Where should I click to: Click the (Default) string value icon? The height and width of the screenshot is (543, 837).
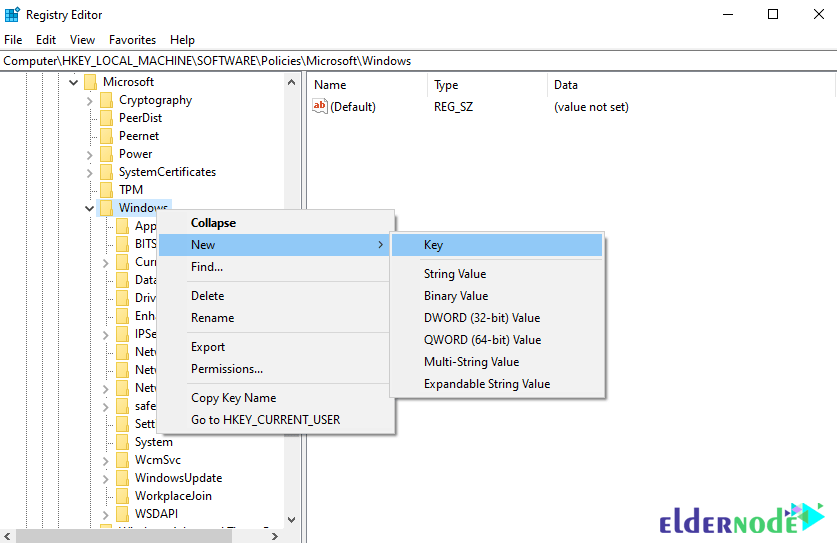320,106
